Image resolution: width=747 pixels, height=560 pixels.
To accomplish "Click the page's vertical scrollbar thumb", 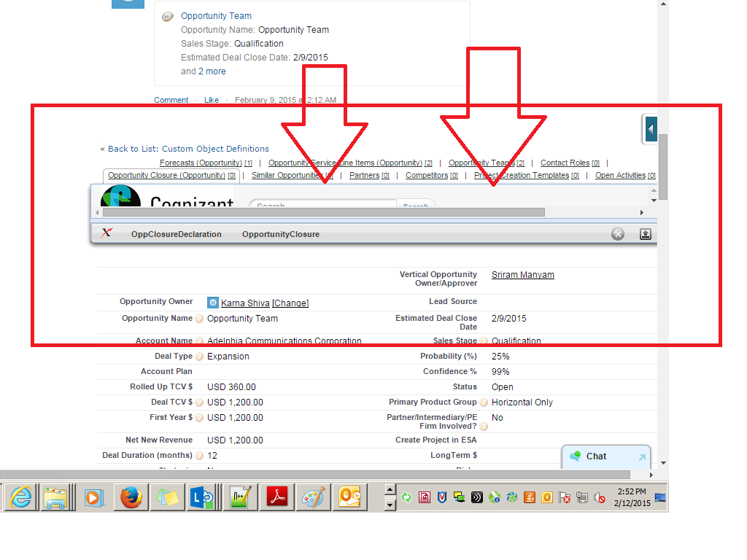I will point(663,167).
